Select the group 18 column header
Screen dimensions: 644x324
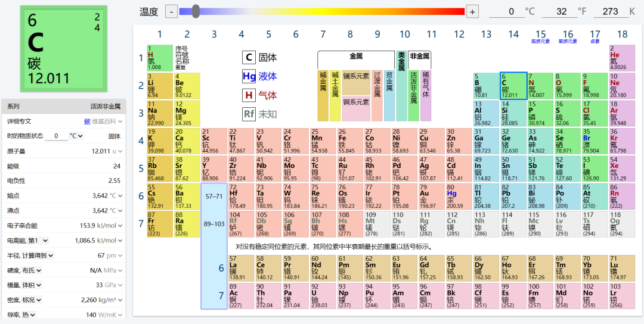[622, 35]
